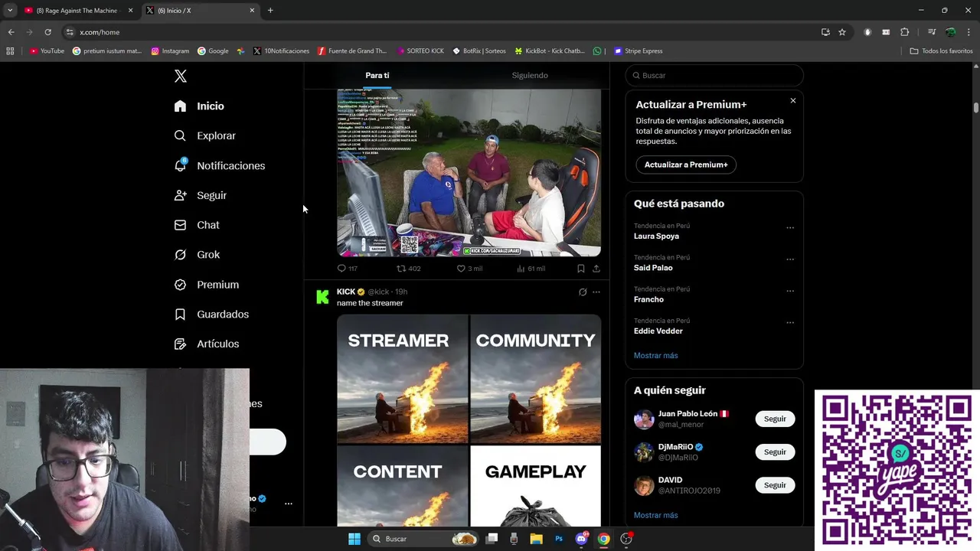
Task: Open the Windows Start menu
Action: (x=354, y=539)
